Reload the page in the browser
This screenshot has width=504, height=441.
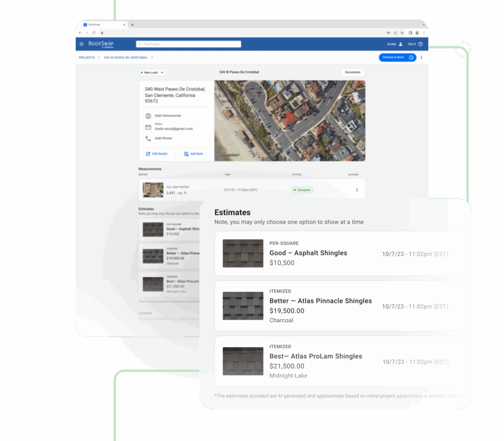coord(94,33)
